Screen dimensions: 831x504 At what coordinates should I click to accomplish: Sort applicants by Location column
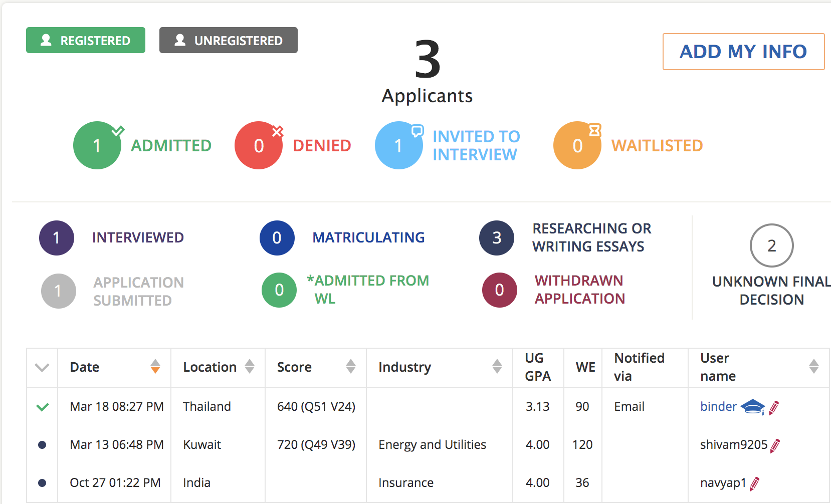(250, 367)
